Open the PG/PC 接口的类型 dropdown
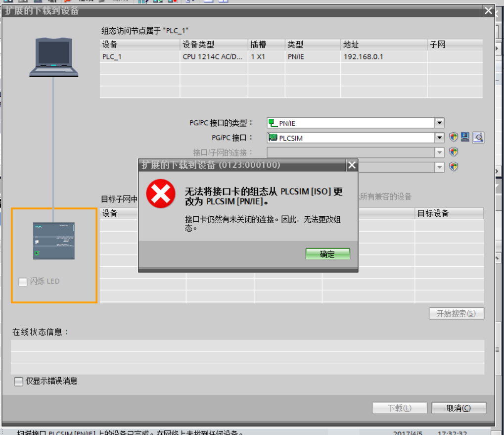This screenshot has width=504, height=435. tap(439, 123)
